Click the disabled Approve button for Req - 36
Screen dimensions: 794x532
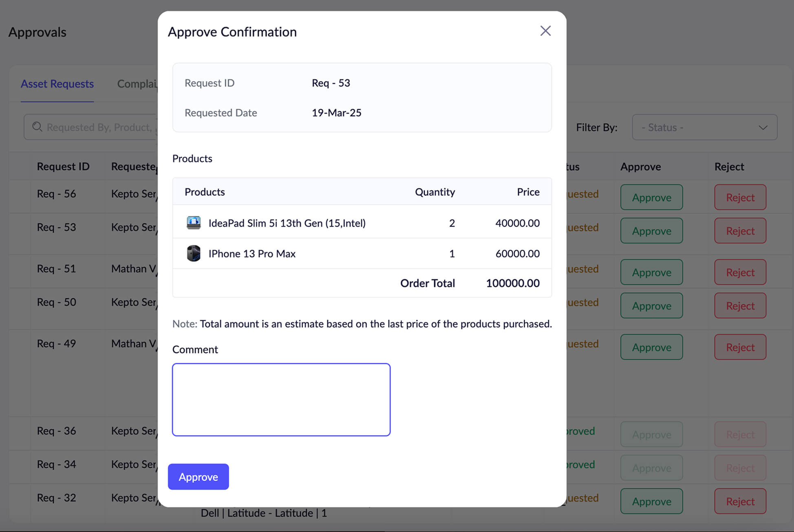click(x=651, y=434)
